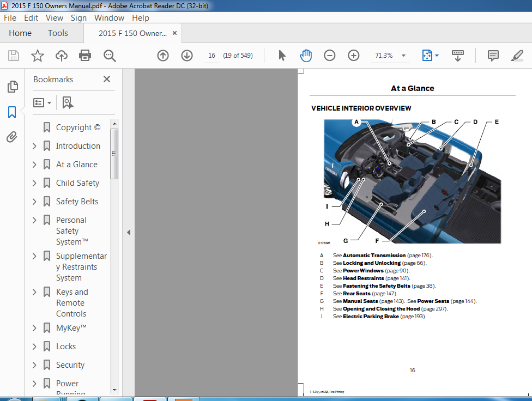Add a comment sticky note
532x401 pixels.
[493, 55]
